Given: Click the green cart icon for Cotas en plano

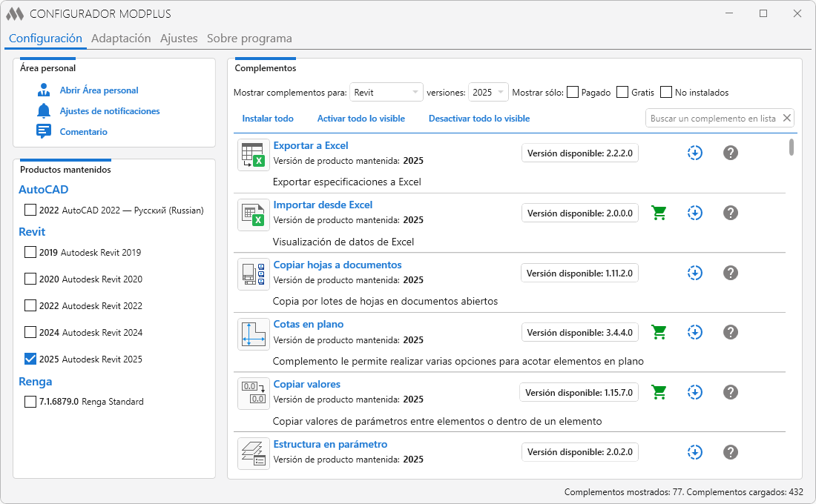Looking at the screenshot, I should point(659,332).
